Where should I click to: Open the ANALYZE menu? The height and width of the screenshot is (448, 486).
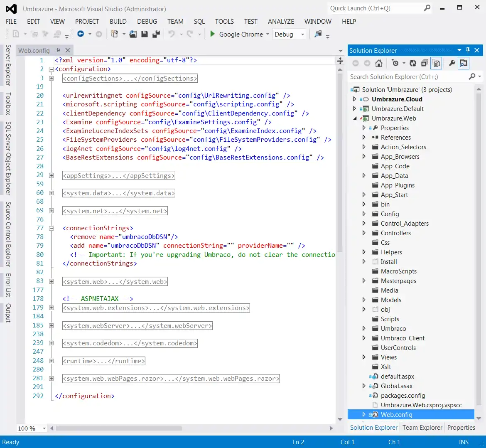pyautogui.click(x=281, y=21)
